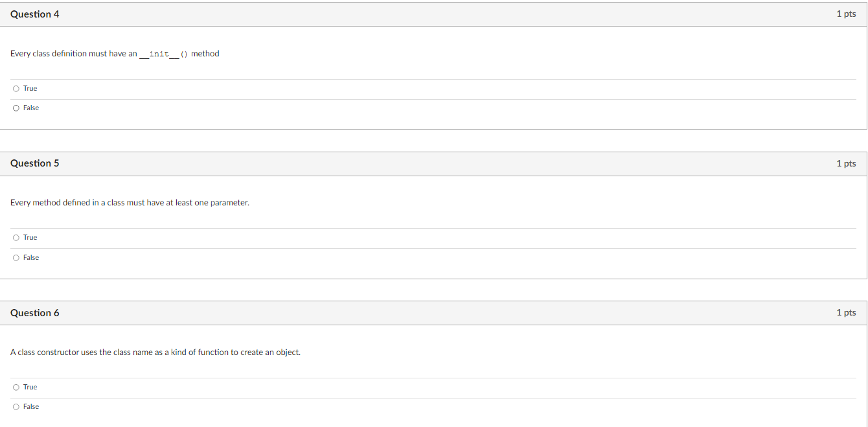Click "Every method defined in a class" statement
The width and height of the screenshot is (868, 427).
coord(130,203)
